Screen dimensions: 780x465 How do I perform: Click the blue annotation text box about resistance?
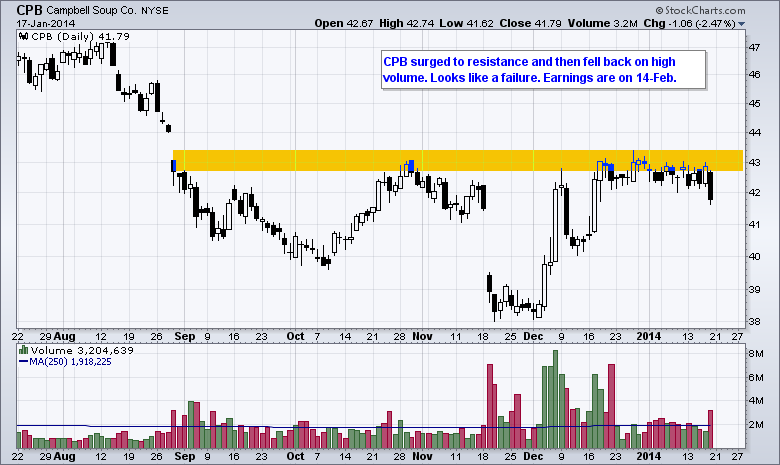(543, 70)
